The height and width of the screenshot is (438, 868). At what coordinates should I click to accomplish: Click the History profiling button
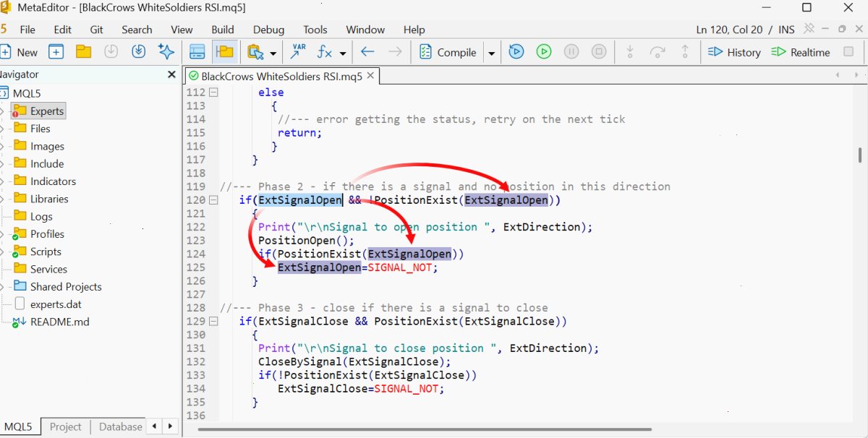(734, 52)
